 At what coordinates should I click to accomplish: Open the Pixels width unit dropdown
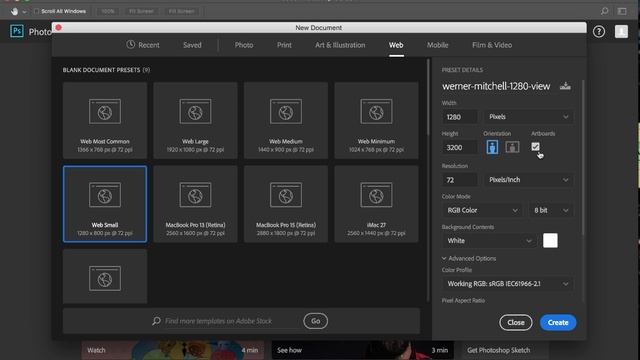pos(529,117)
